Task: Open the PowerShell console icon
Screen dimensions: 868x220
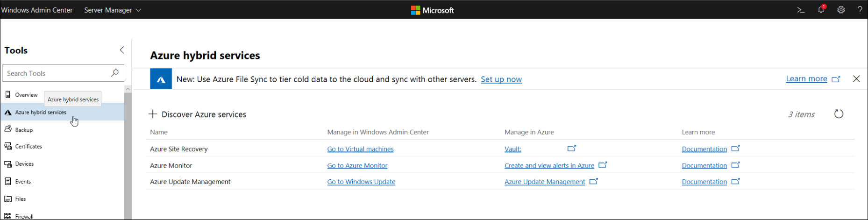Action: click(801, 10)
